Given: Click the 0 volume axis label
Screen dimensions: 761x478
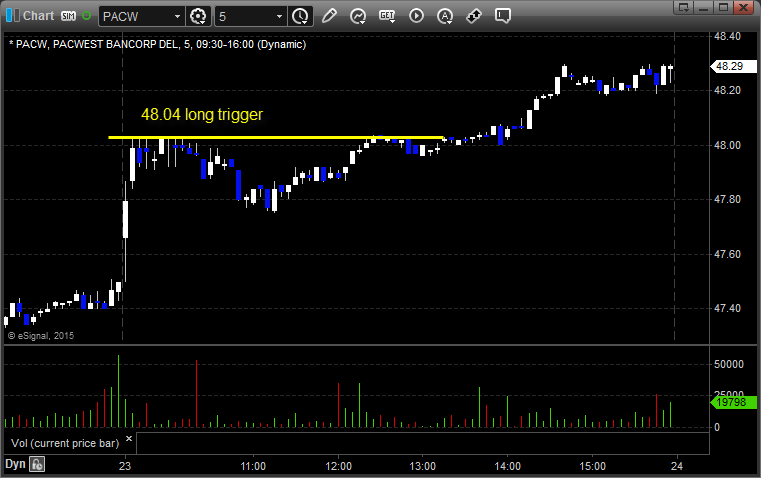Looking at the screenshot, I should 717,428.
